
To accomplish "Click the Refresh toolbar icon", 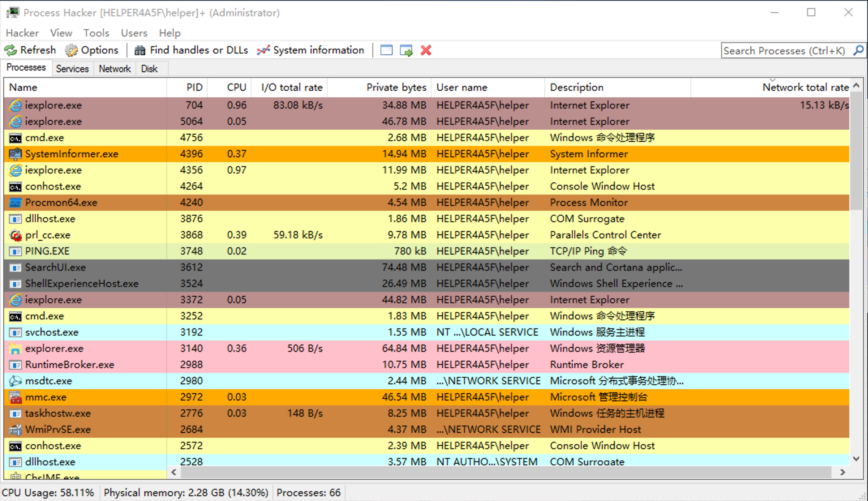I will click(x=11, y=50).
